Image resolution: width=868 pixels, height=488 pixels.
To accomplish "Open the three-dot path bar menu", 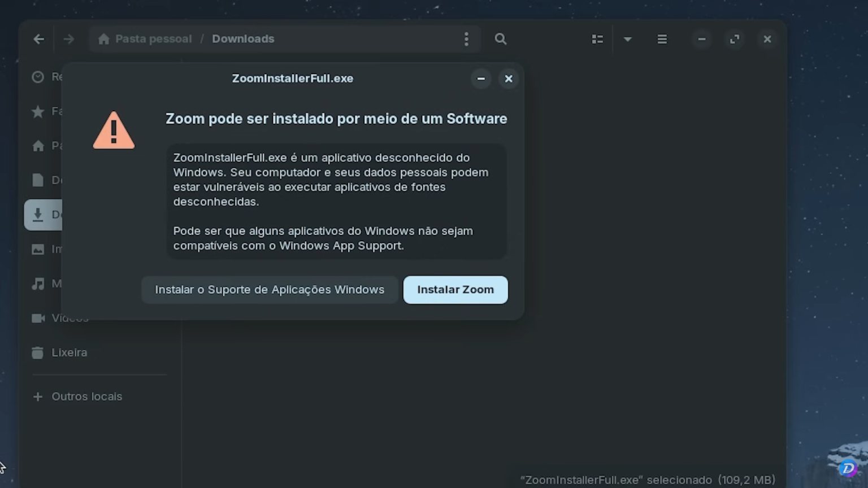I will point(466,39).
